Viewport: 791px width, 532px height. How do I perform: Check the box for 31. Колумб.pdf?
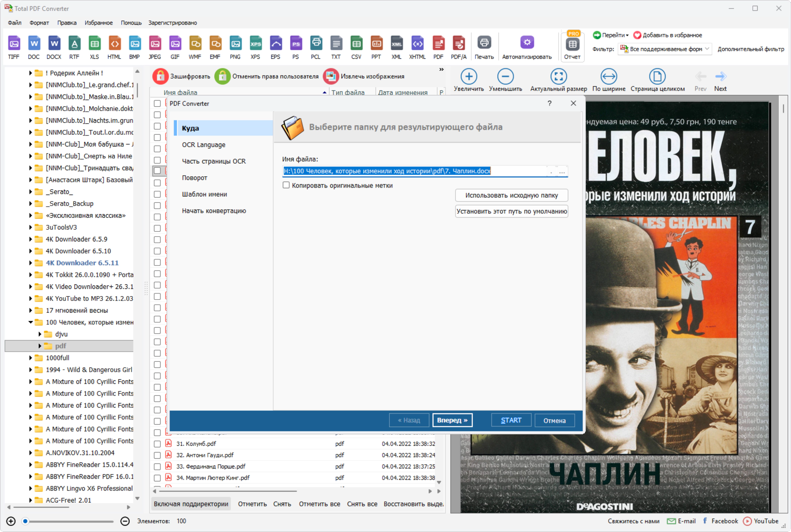[157, 444]
